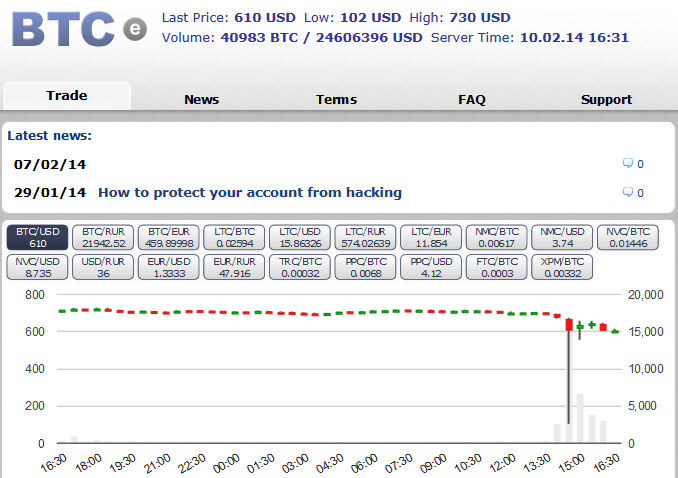Click the Low 102 USD value

pos(371,18)
